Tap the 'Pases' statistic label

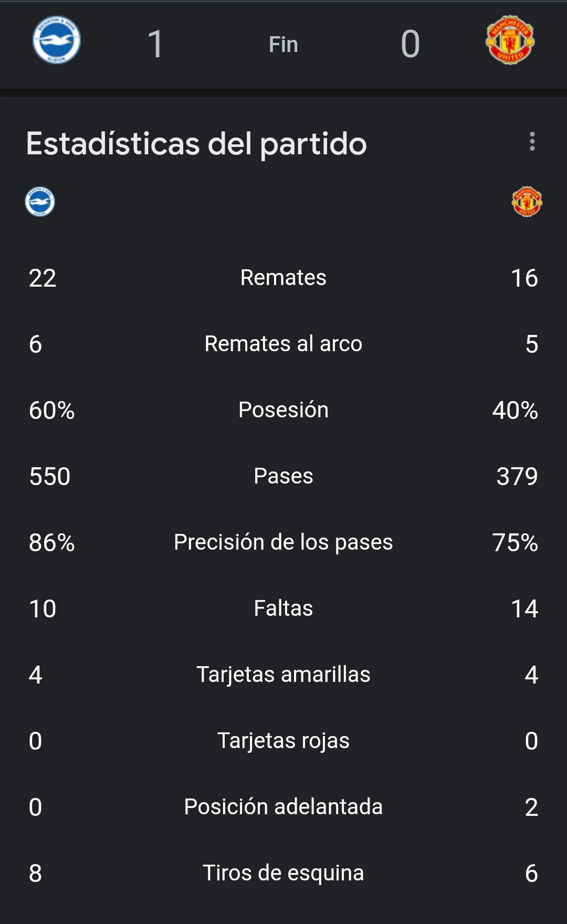pos(283,476)
